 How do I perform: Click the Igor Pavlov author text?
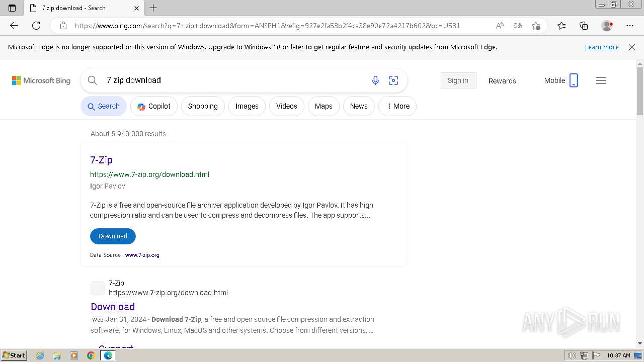[x=108, y=186]
